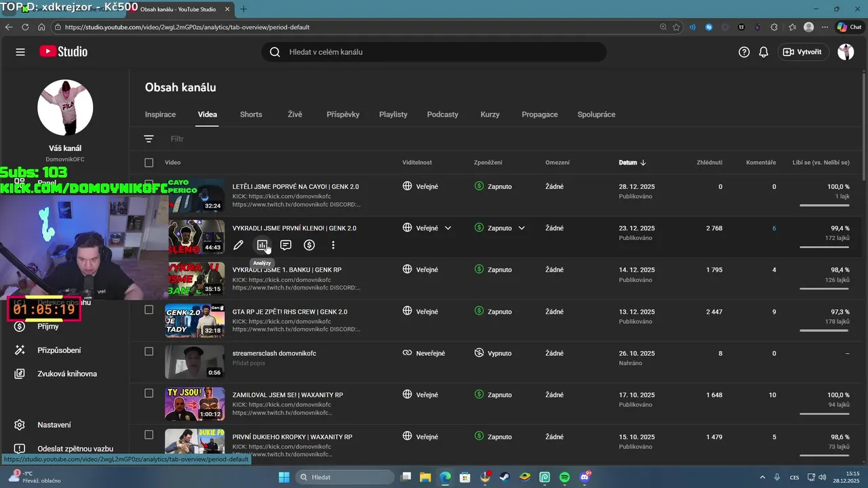Click the channel profile picture in sidebar
The width and height of the screenshot is (868, 488).
(65, 107)
